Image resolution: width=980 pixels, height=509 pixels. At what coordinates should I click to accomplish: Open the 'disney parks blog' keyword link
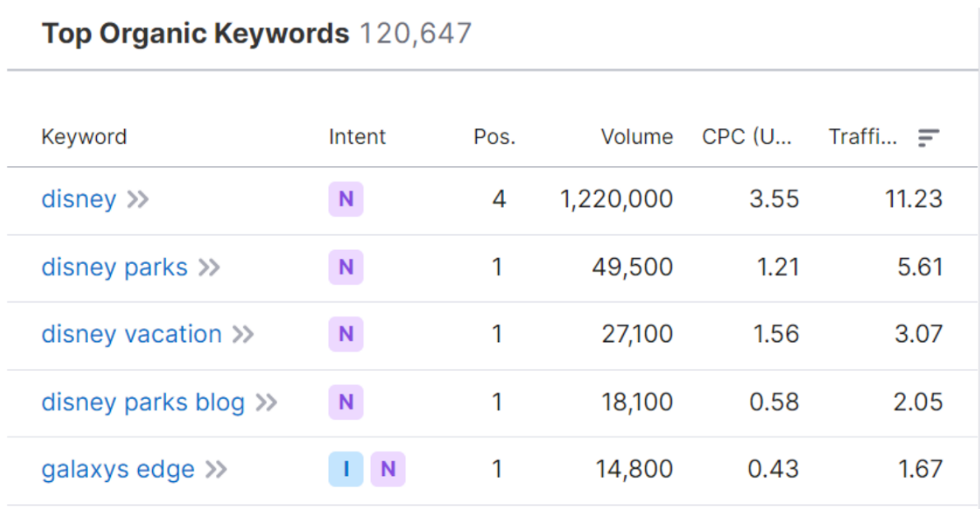(143, 402)
